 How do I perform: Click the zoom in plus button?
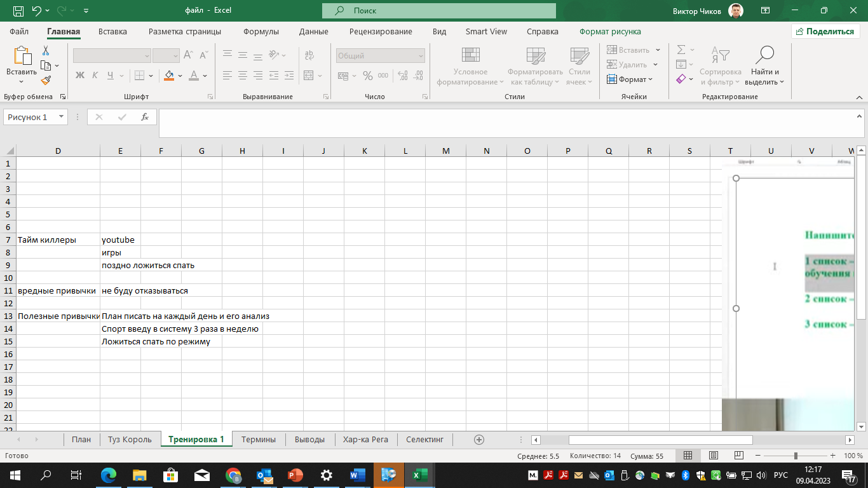(x=832, y=456)
